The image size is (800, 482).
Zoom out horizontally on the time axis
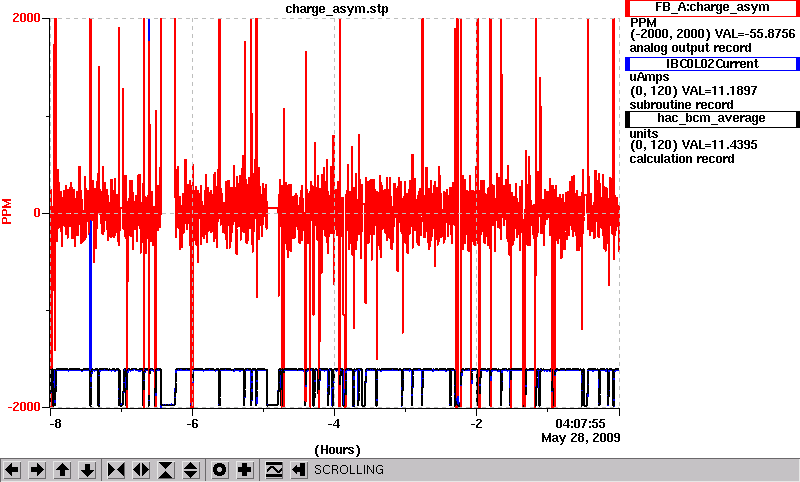(141, 469)
